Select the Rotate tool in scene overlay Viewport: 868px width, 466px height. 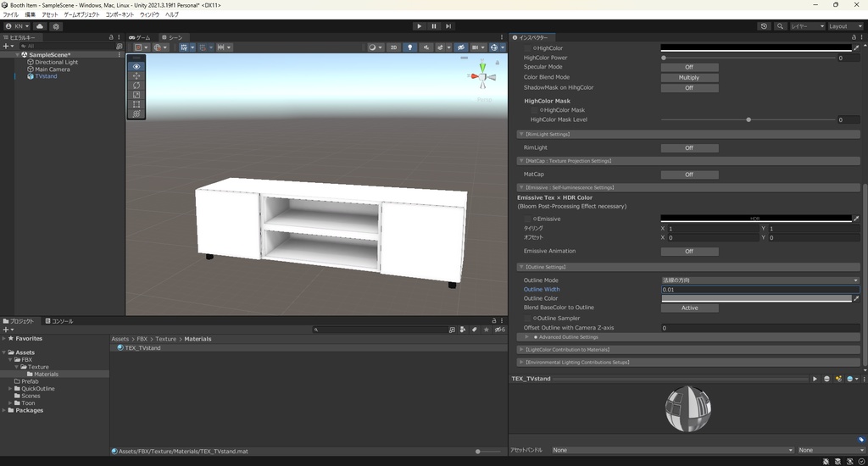[x=136, y=86]
